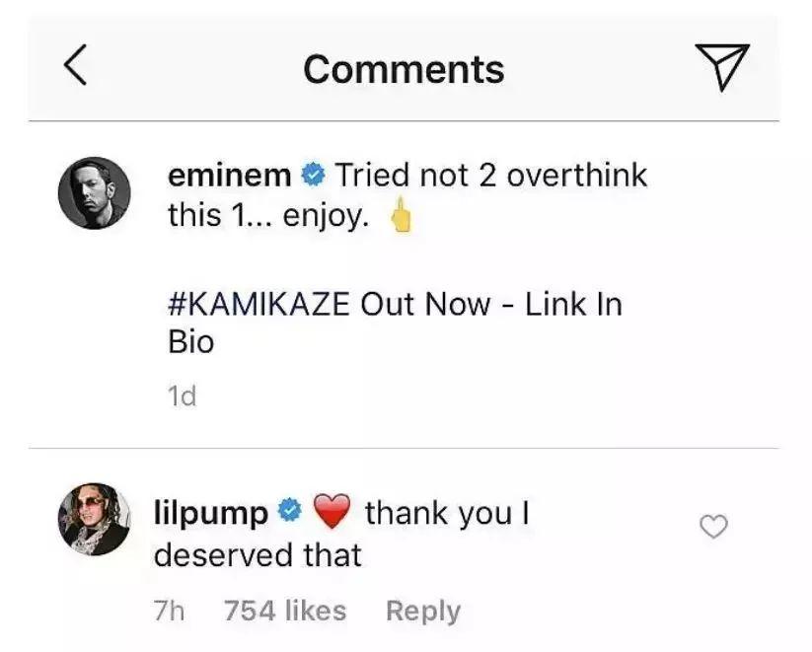This screenshot has width=812, height=652.
Task: Tap lilpump's blue verified badge
Action: pyautogui.click(x=290, y=513)
